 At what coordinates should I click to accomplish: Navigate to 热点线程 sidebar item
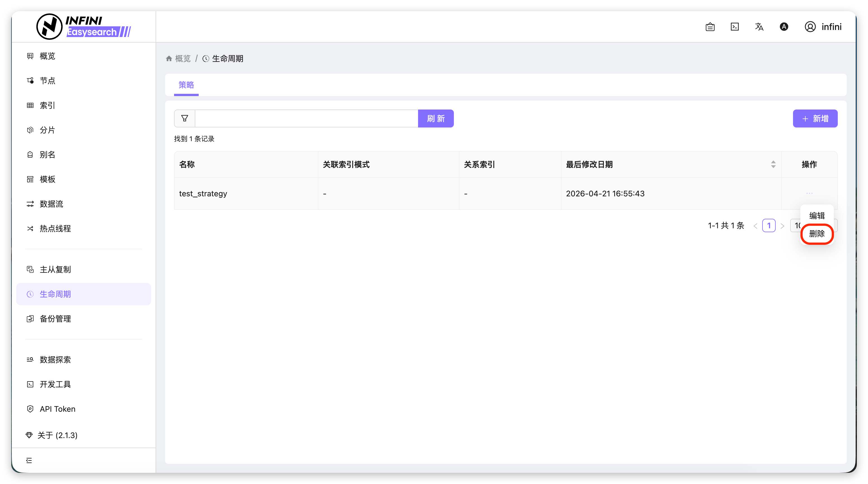pos(55,229)
